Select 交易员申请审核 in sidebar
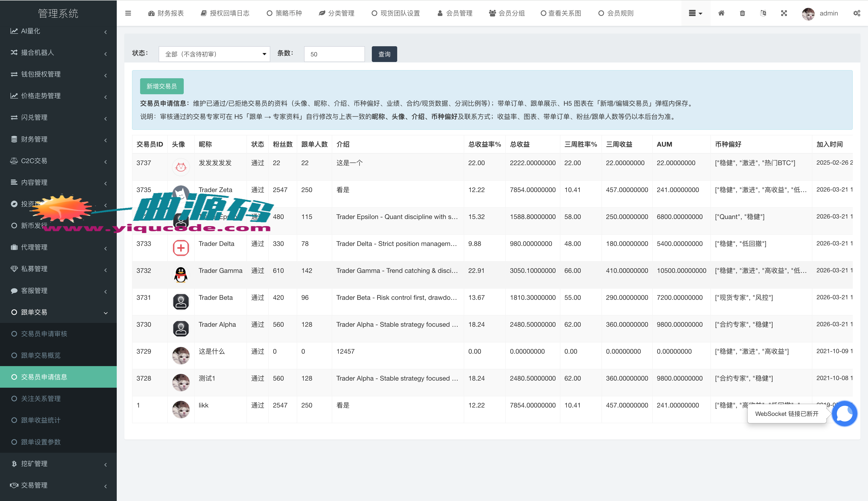This screenshot has height=501, width=868. (x=44, y=334)
